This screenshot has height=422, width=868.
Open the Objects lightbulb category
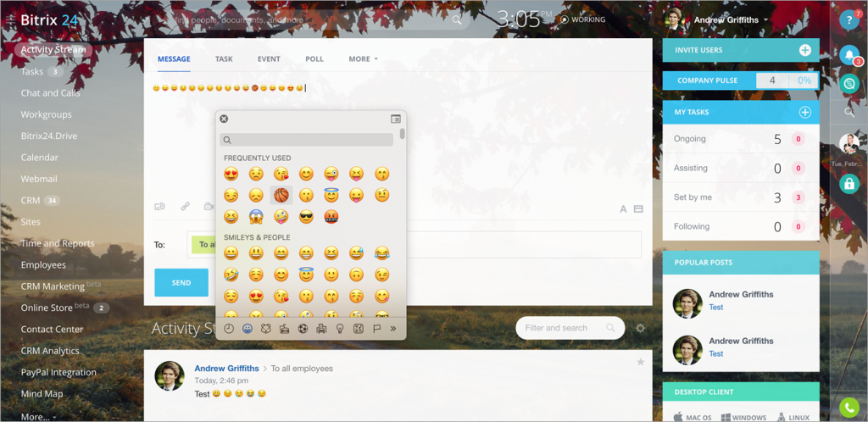(x=340, y=329)
